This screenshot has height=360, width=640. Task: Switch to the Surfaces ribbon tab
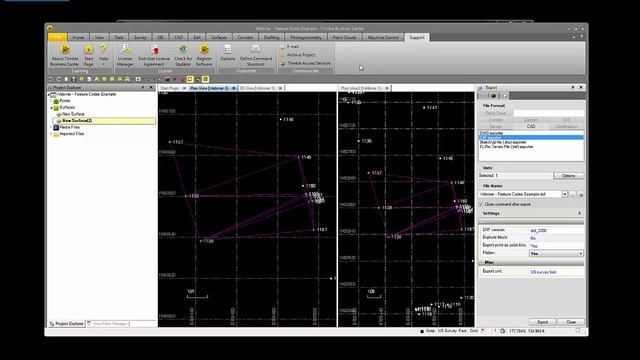(x=219, y=37)
